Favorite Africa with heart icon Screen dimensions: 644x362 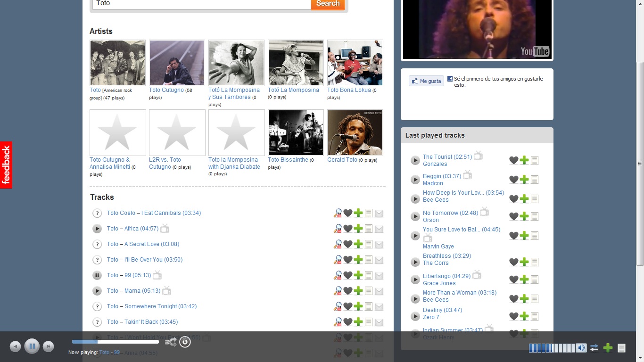[x=348, y=229]
